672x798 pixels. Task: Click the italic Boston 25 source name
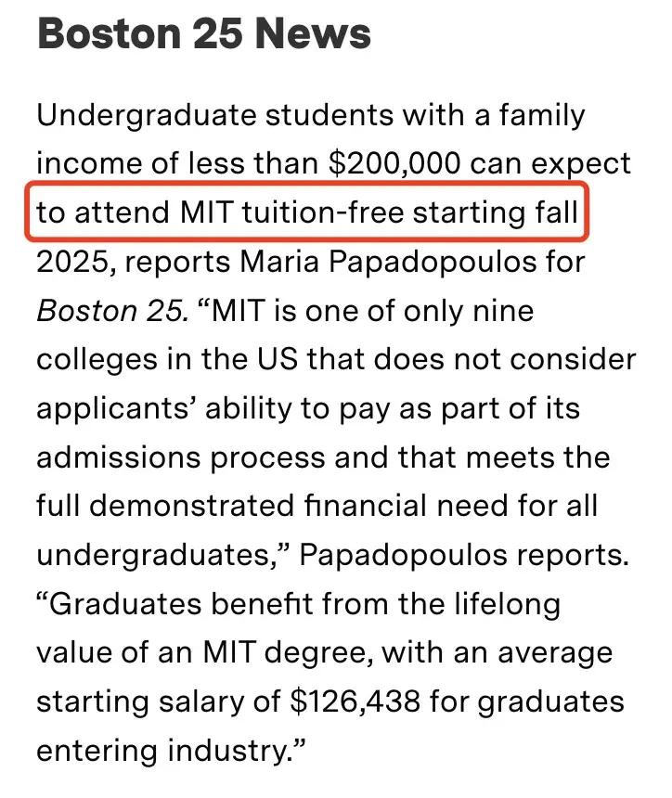tap(112, 311)
